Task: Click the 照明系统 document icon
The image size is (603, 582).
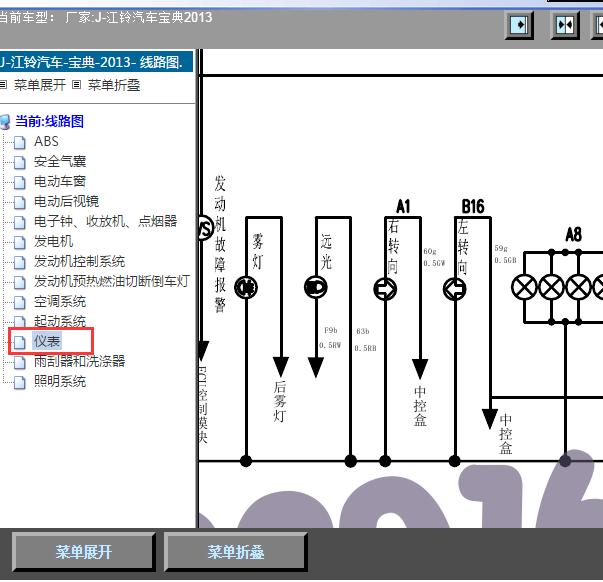Action: (x=20, y=382)
